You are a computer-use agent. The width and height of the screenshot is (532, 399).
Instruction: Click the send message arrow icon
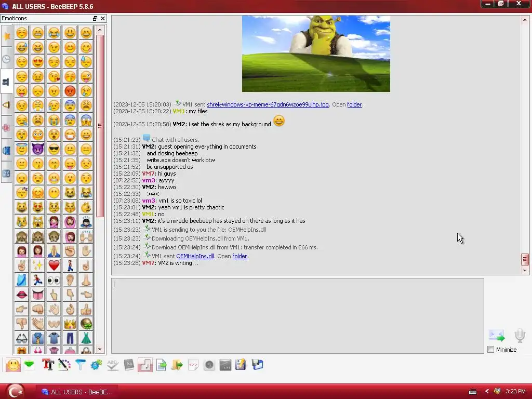(497, 336)
